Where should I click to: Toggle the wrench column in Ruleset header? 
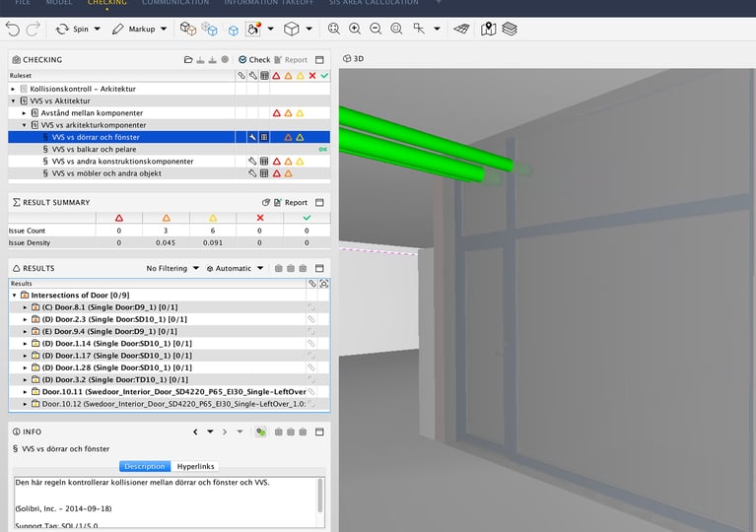point(252,76)
